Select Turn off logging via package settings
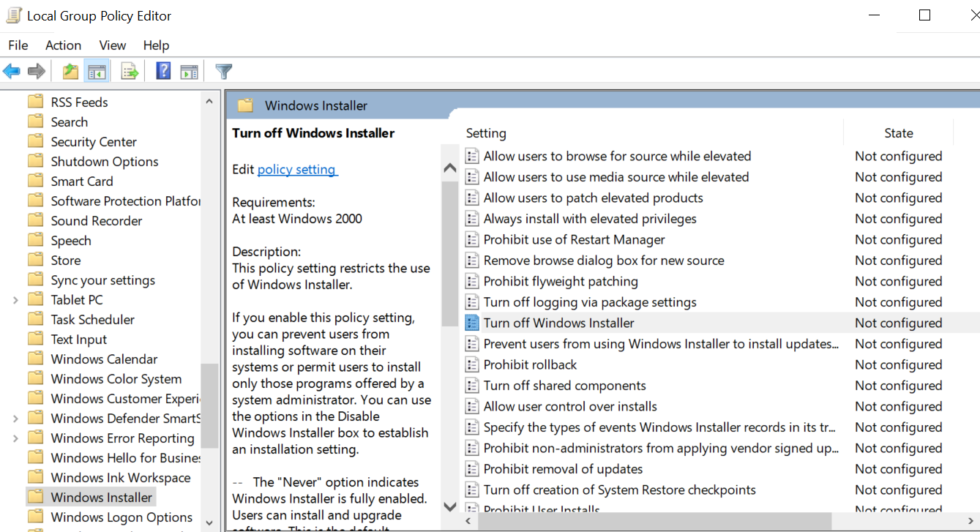The width and height of the screenshot is (980, 532). click(590, 302)
